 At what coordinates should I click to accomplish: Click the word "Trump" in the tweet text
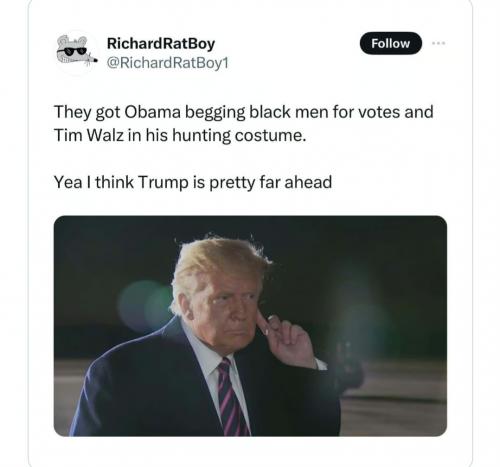pyautogui.click(x=163, y=183)
